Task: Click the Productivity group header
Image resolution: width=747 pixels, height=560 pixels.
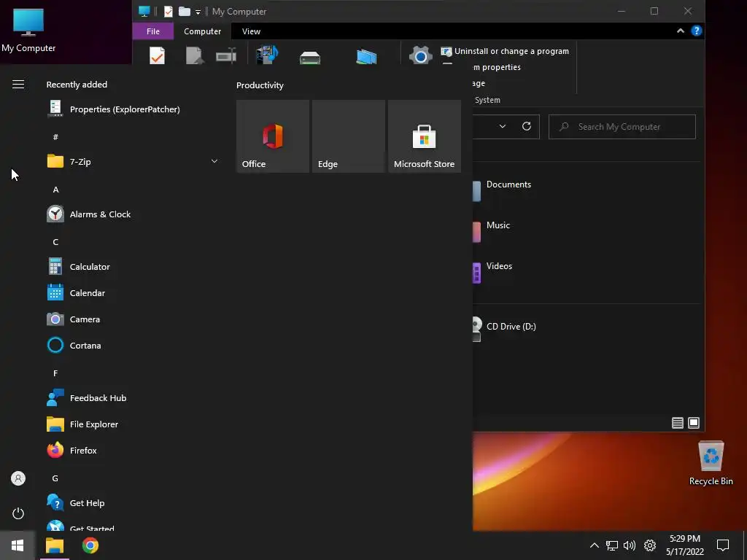Action: [260, 85]
